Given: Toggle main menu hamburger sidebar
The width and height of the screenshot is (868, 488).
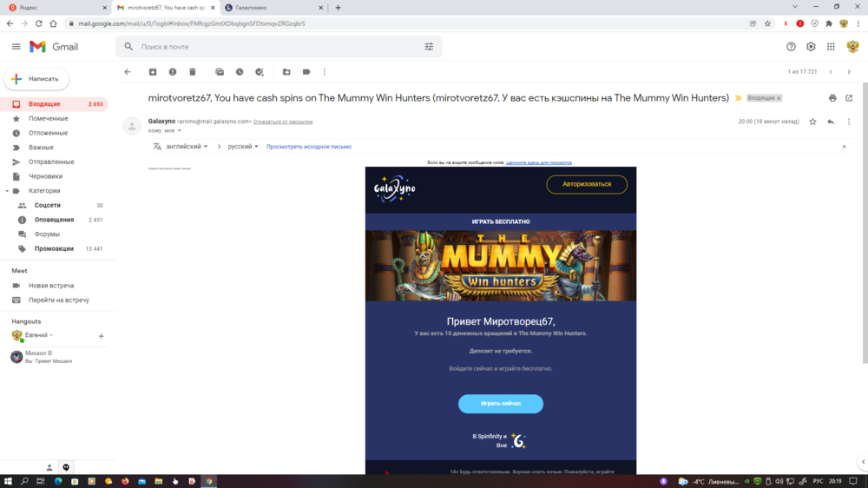Looking at the screenshot, I should pos(16,47).
